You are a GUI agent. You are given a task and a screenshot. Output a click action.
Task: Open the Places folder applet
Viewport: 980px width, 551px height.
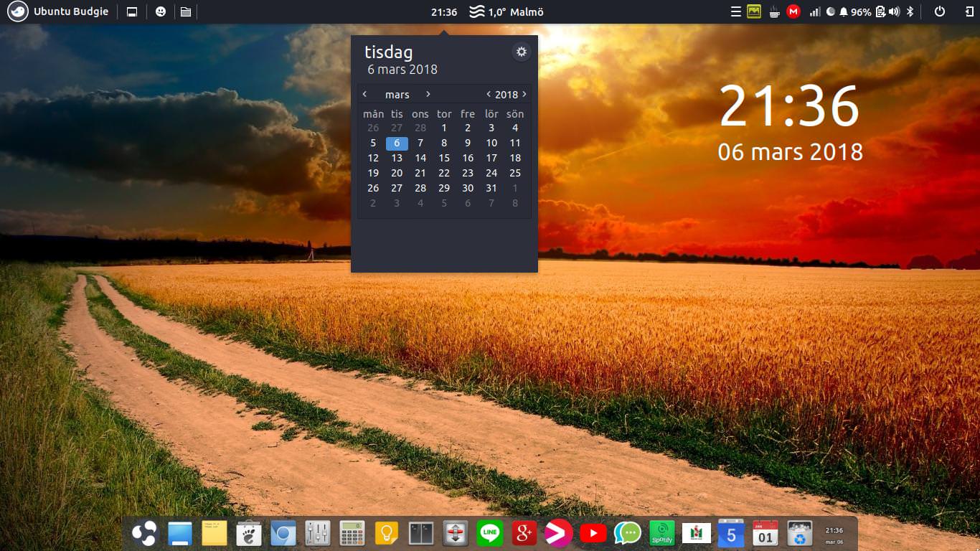[186, 11]
